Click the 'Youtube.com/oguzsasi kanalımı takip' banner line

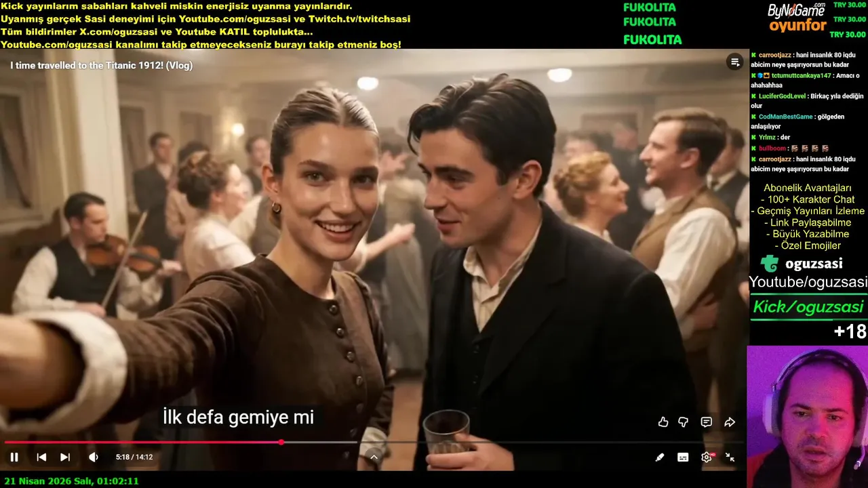201,45
